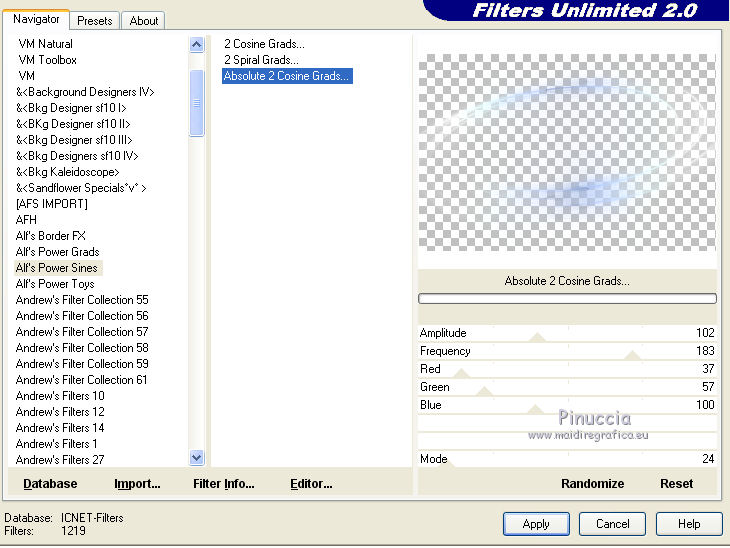Select Alf's Power Sines category

[x=56, y=268]
